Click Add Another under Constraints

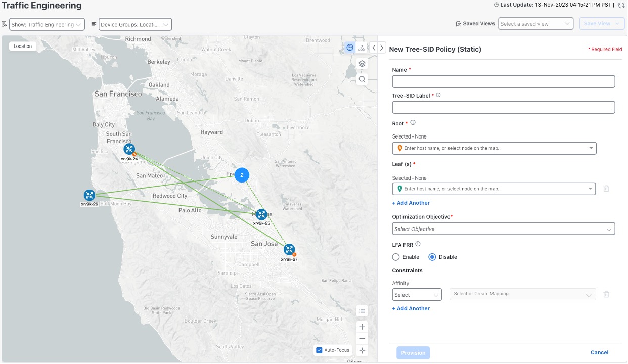tap(411, 308)
